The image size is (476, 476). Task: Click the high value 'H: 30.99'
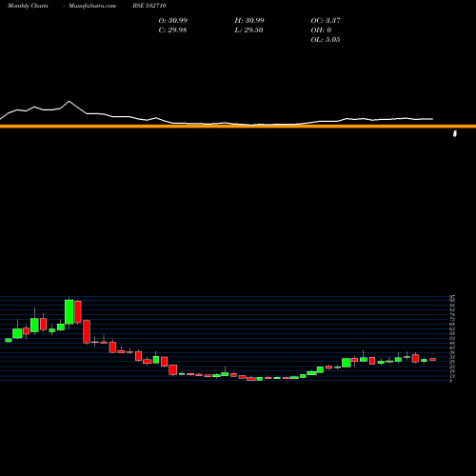click(x=249, y=20)
